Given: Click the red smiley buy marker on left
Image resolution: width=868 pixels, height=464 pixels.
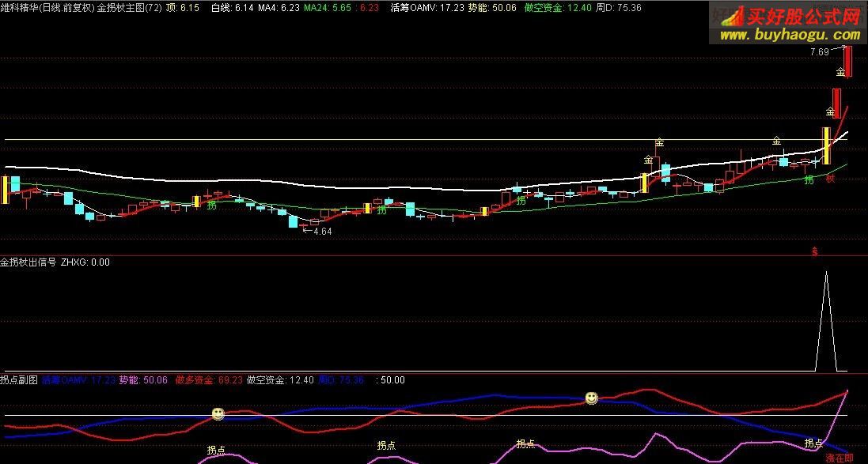Looking at the screenshot, I should click(218, 413).
